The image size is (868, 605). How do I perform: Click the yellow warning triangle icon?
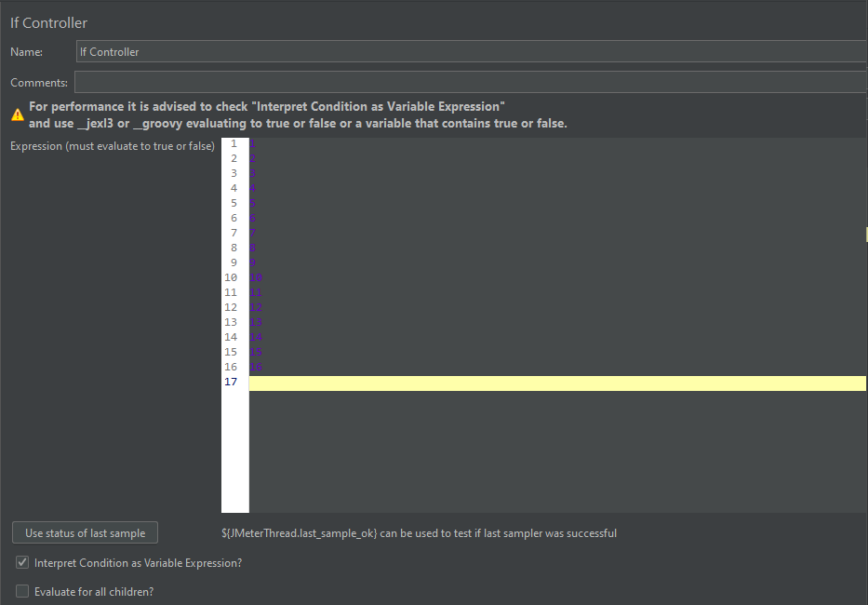[18, 114]
